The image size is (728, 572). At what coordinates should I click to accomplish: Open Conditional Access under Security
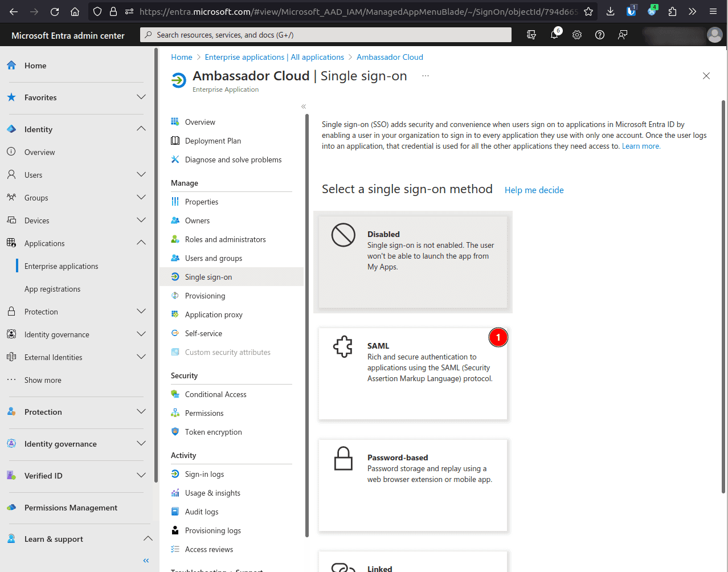[215, 394]
